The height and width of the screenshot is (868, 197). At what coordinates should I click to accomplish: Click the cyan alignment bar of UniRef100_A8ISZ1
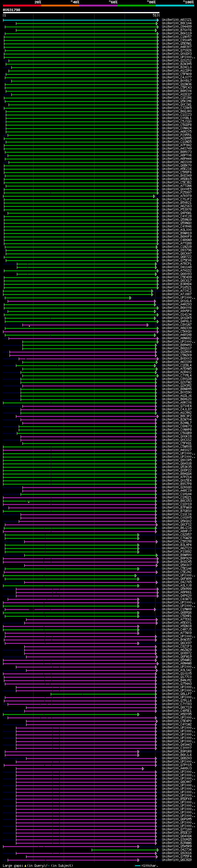tap(80, 20)
